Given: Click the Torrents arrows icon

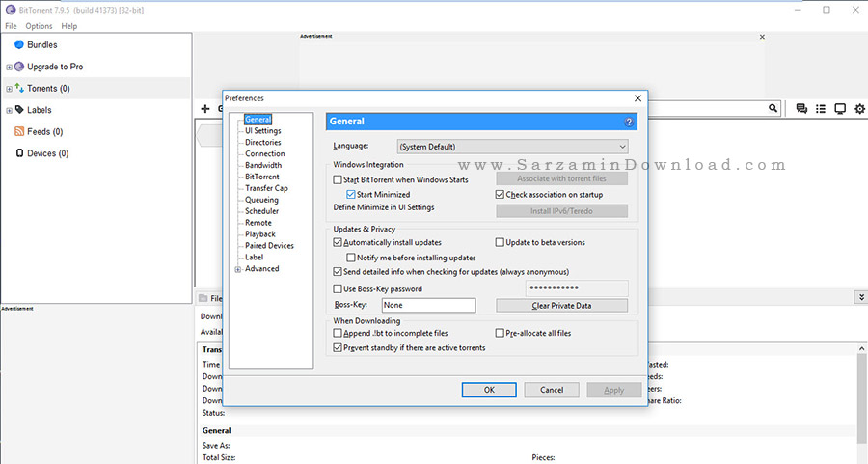Looking at the screenshot, I should (x=19, y=88).
